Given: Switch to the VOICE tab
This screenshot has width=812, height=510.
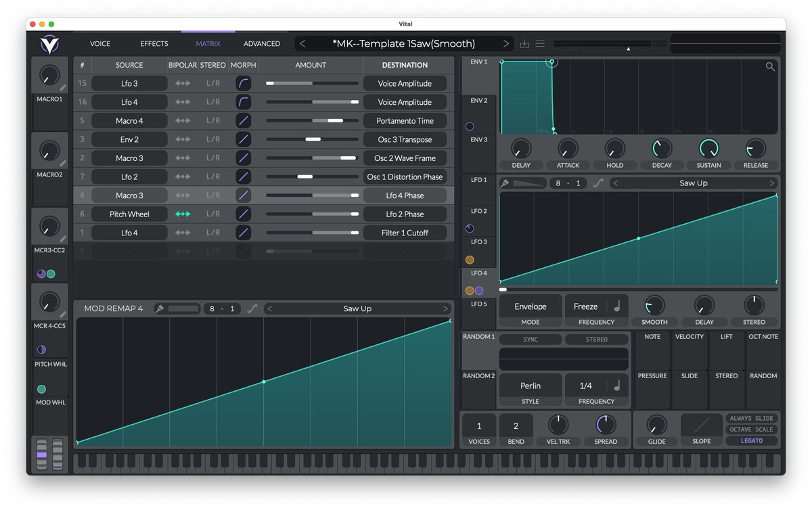Looking at the screenshot, I should (99, 43).
